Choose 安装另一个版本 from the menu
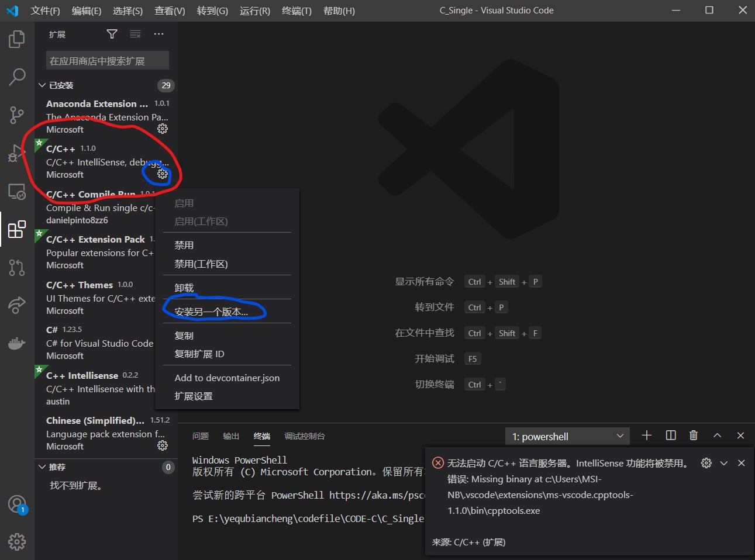The height and width of the screenshot is (560, 755). (211, 311)
